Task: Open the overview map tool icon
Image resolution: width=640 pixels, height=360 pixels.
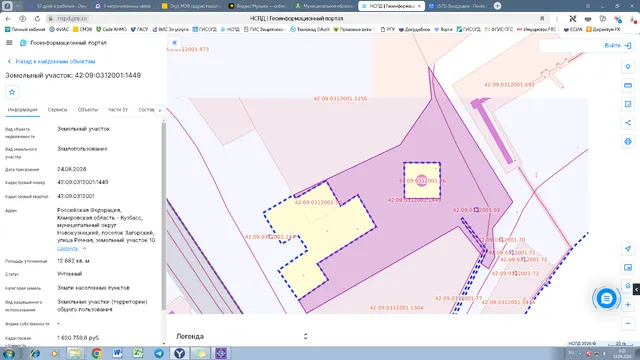Action: coord(628,267)
